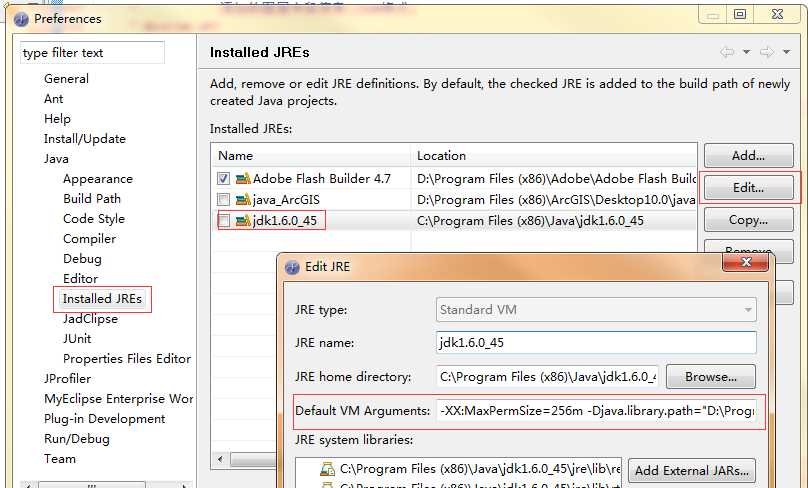808x488 pixels.
Task: Open Properties Files Editor preferences
Action: pos(127,359)
